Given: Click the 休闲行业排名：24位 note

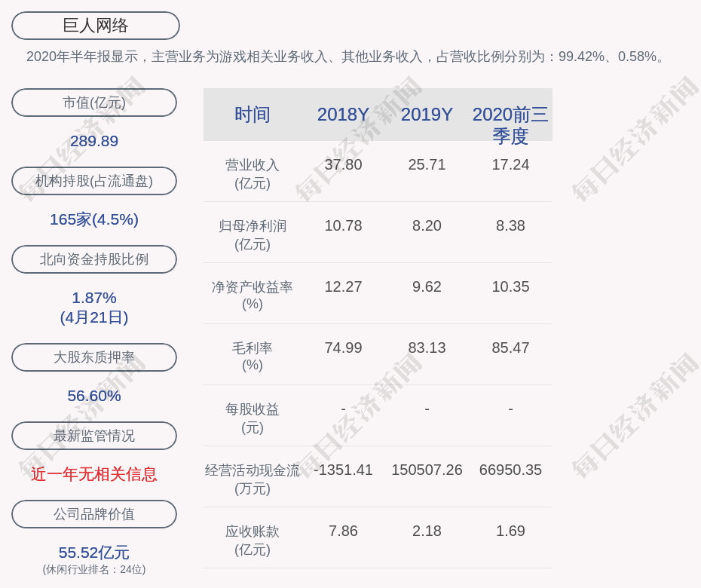Looking at the screenshot, I should [94, 570].
